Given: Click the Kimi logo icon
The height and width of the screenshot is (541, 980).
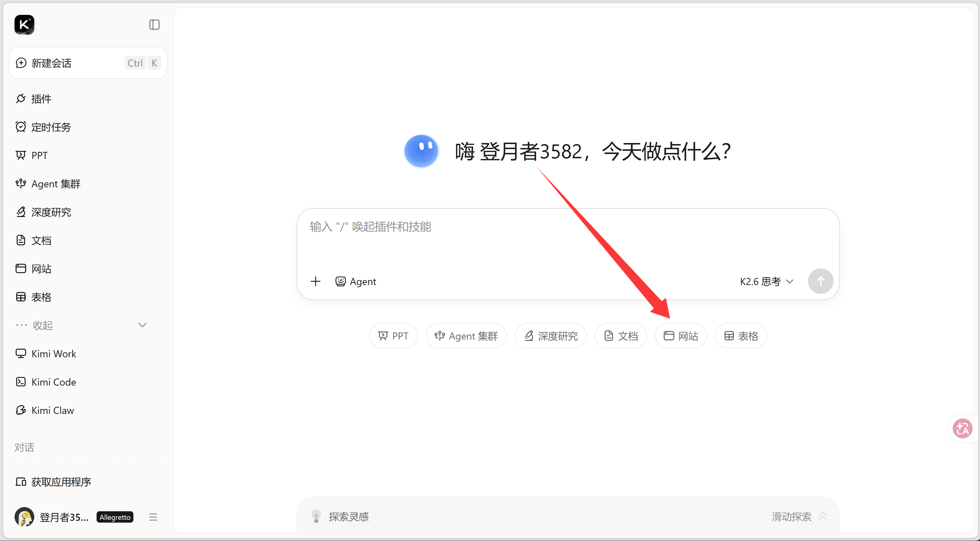Looking at the screenshot, I should pos(24,25).
